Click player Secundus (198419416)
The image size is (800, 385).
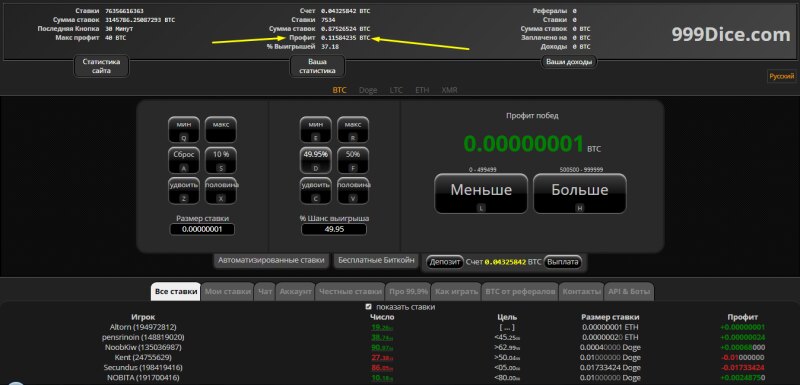(143, 367)
